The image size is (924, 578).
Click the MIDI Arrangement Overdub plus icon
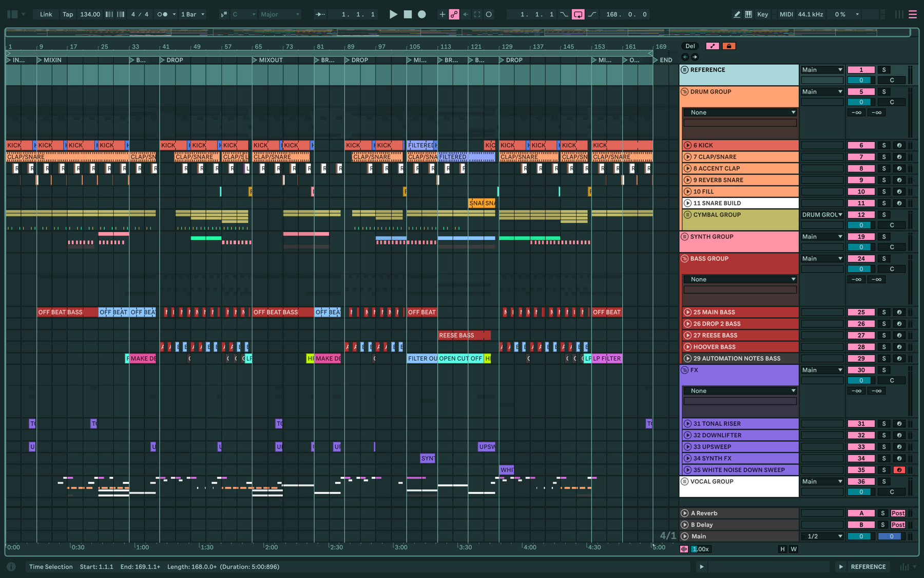click(x=442, y=14)
